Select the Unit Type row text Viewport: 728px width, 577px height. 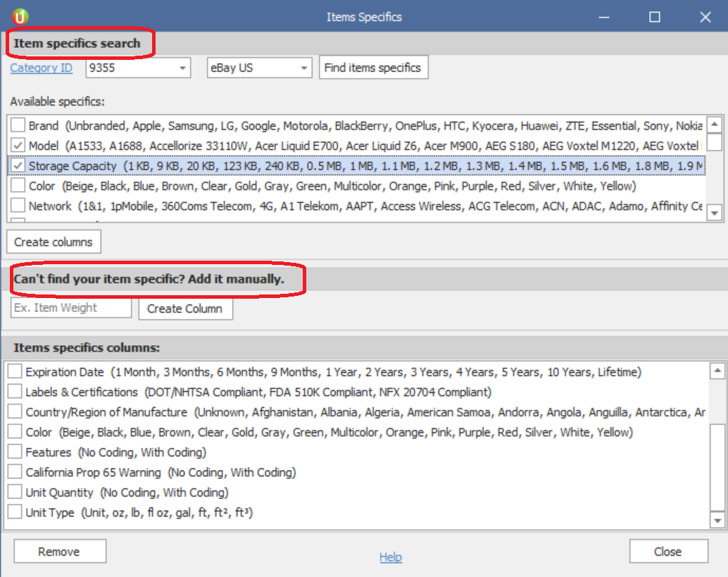[x=139, y=512]
